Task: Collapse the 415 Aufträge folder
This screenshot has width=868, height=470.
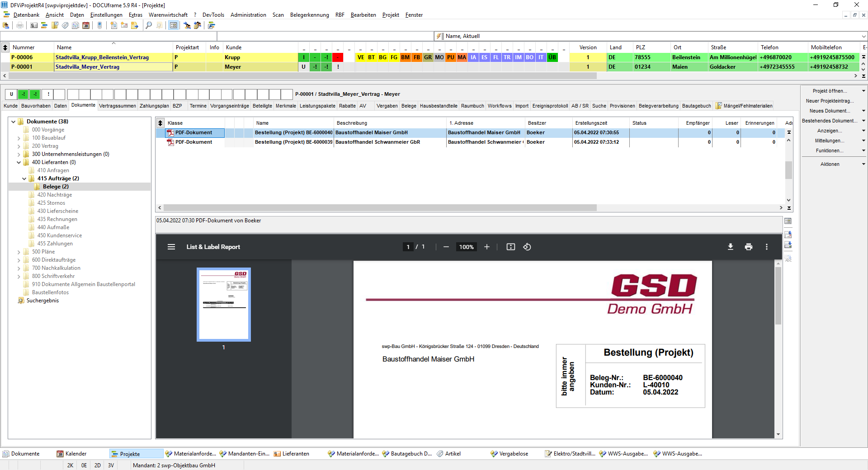Action: [x=24, y=179]
